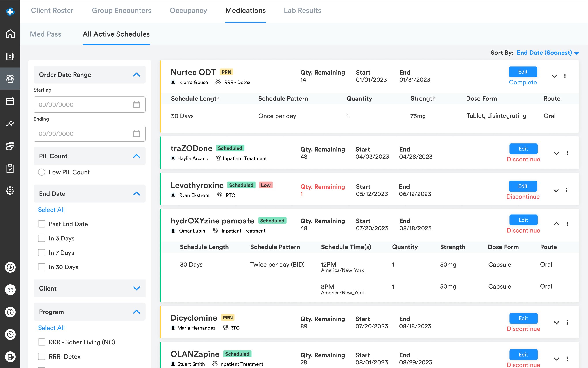Viewport: 588px width, 368px height.
Task: Enable the In 7 Days filter
Action: point(42,253)
